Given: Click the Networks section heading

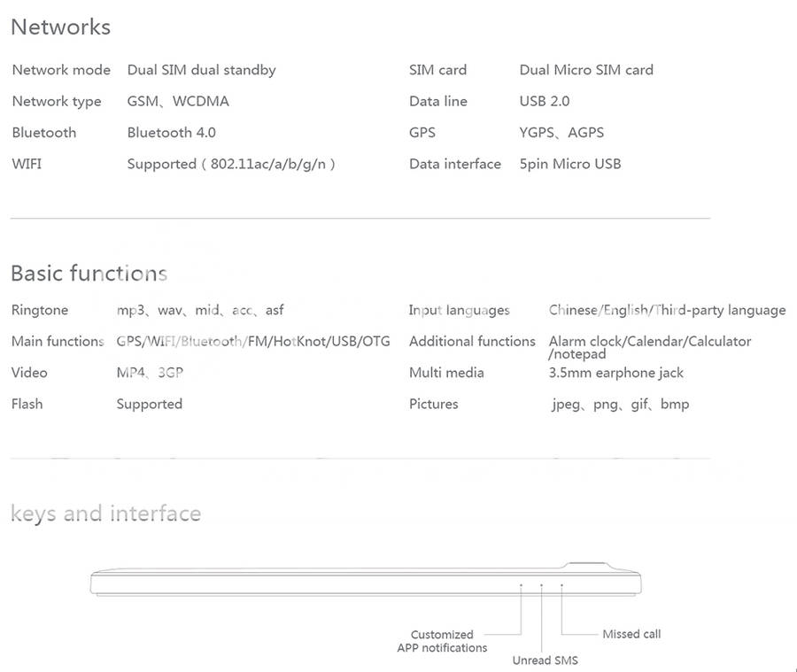Looking at the screenshot, I should click(60, 27).
